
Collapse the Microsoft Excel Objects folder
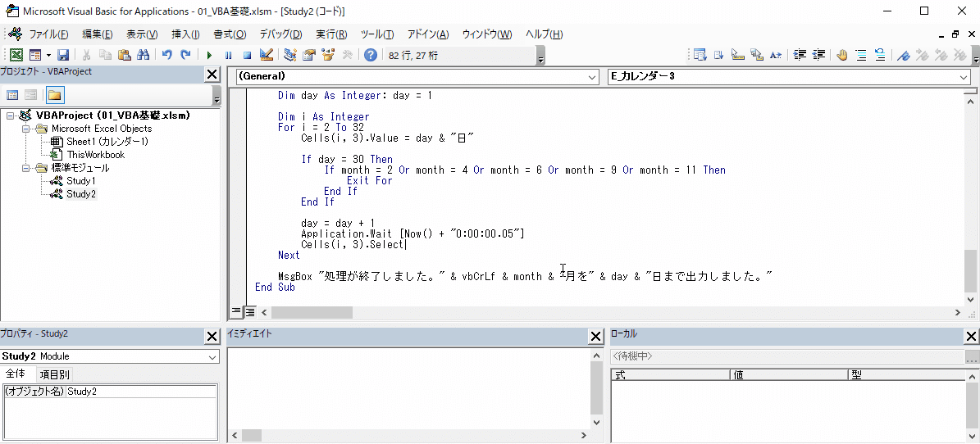[26, 129]
